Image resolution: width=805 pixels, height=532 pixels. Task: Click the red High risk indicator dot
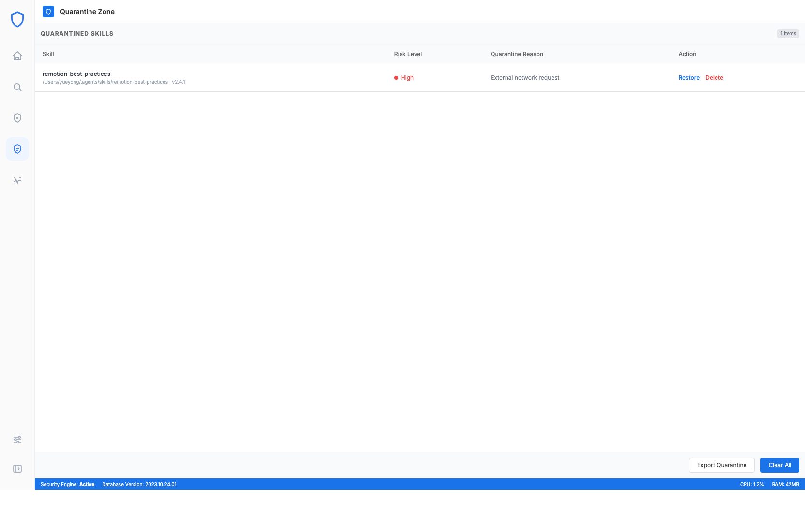click(396, 77)
